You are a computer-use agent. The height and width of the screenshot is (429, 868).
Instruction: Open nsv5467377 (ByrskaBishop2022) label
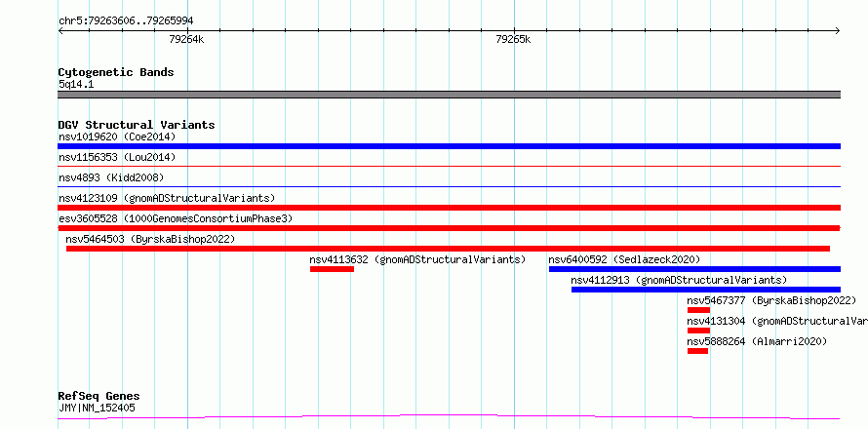[x=771, y=300]
